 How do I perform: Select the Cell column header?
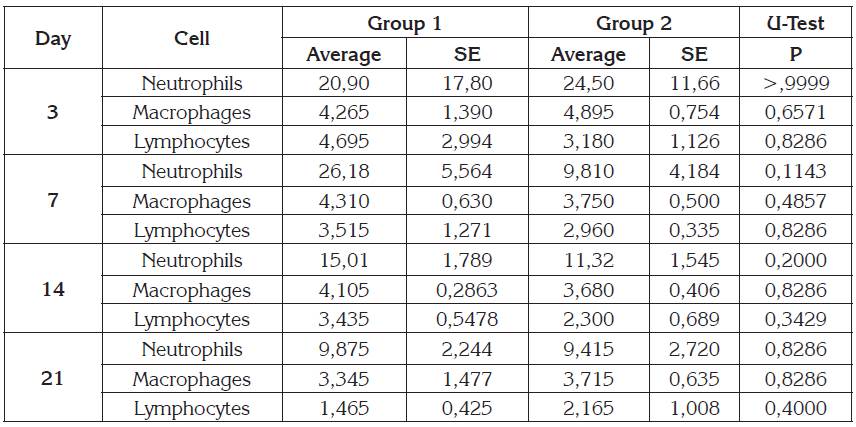(191, 38)
